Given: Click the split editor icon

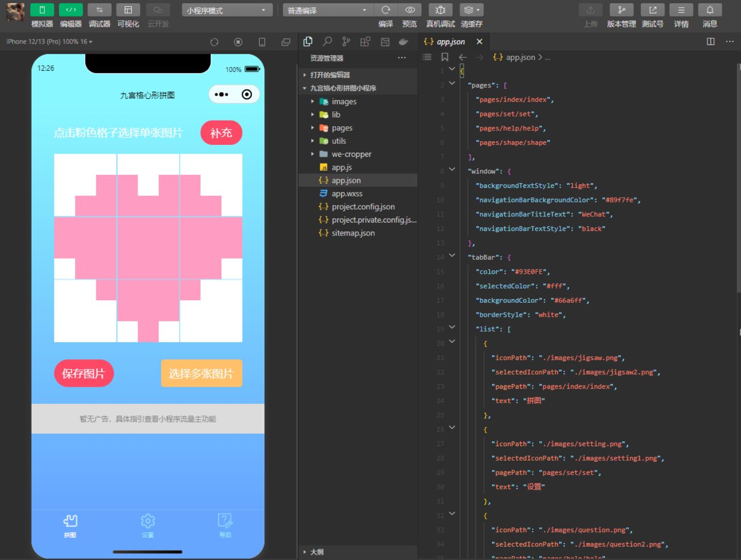Looking at the screenshot, I should 710,41.
